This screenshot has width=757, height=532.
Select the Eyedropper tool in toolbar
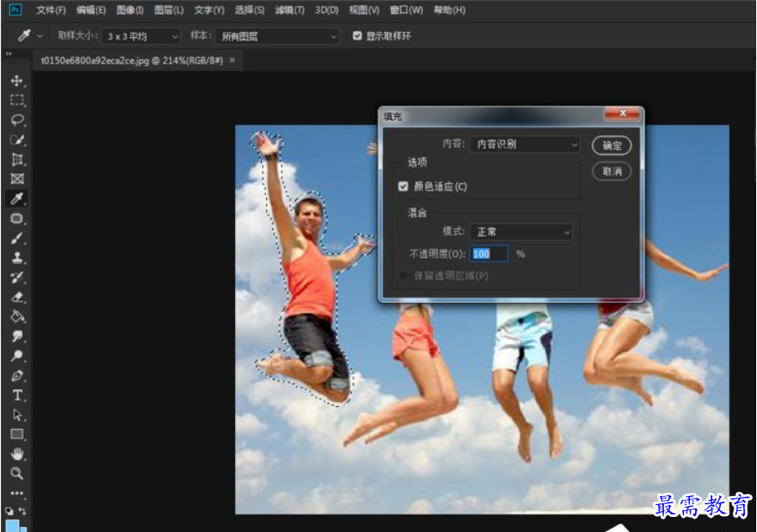(x=18, y=198)
